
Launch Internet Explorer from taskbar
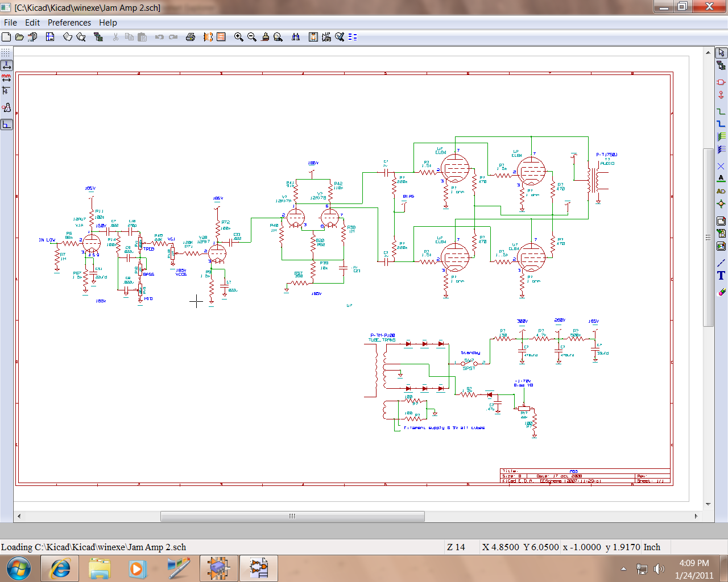60,568
